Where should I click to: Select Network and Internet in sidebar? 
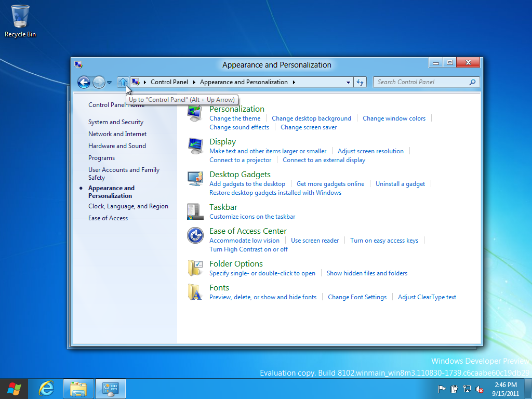[117, 134]
